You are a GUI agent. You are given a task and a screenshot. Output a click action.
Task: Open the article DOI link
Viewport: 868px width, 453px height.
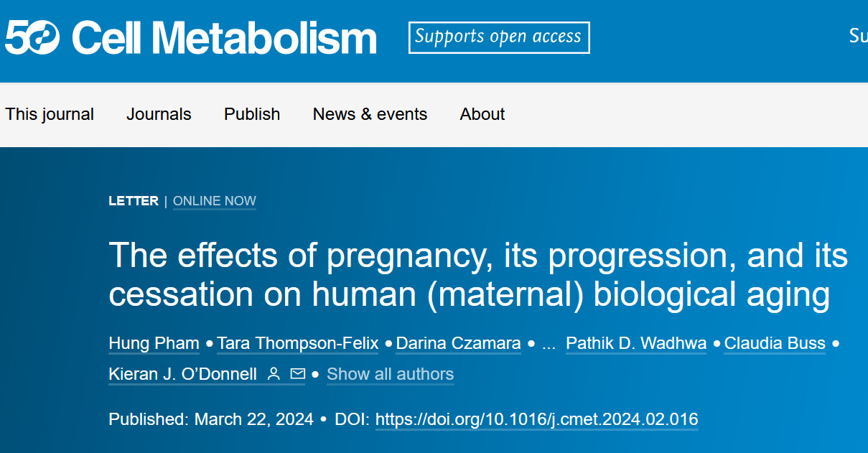point(536,419)
